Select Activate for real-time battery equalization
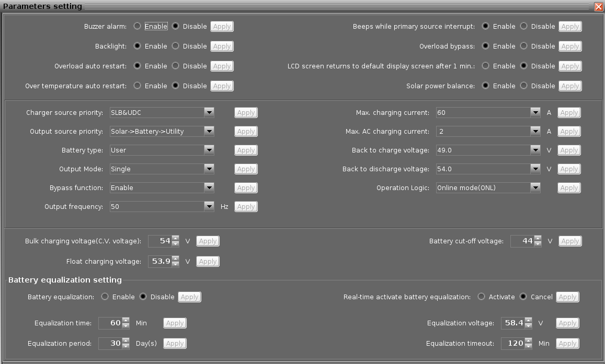 (x=481, y=297)
